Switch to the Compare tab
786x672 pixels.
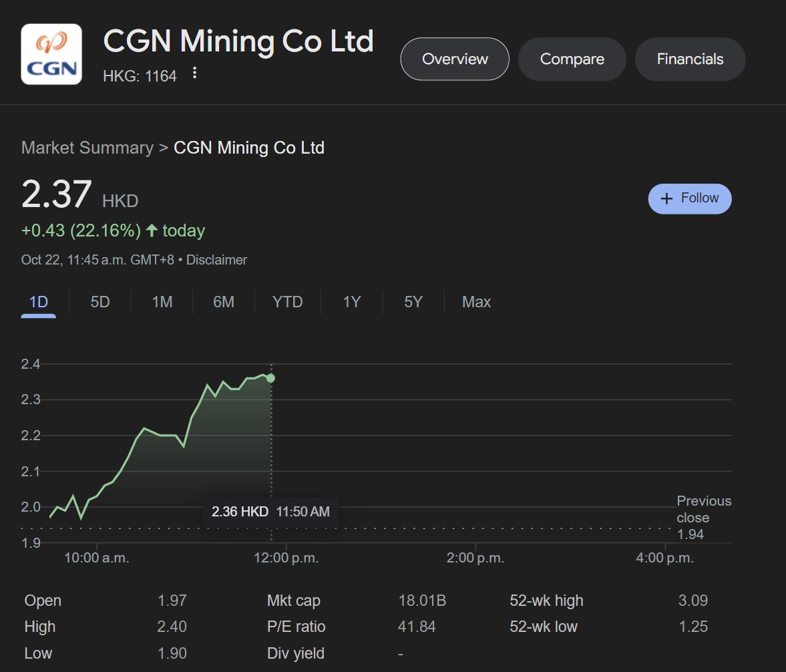click(572, 59)
